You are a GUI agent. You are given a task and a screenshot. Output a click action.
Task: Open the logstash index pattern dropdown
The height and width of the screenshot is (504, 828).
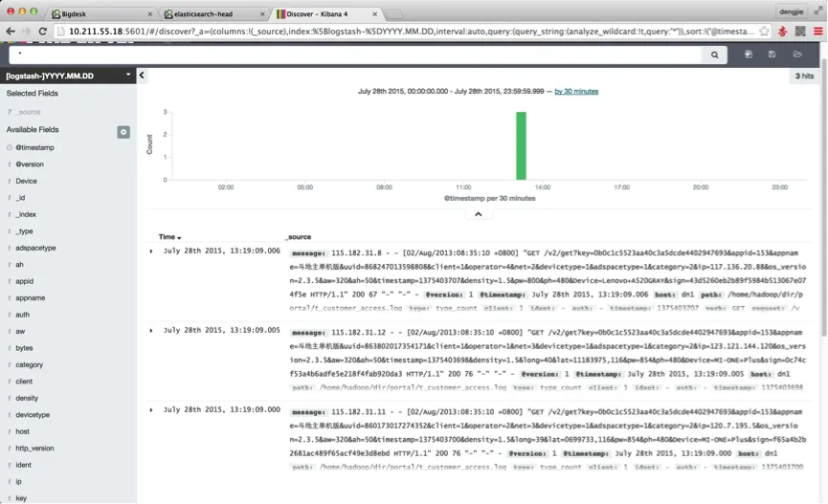[x=68, y=76]
